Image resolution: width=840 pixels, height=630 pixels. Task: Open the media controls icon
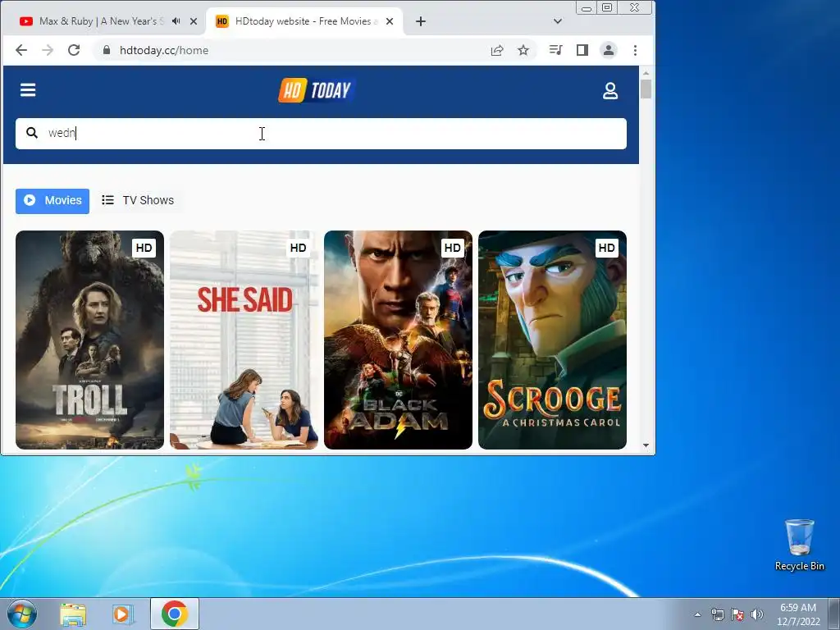coord(555,50)
